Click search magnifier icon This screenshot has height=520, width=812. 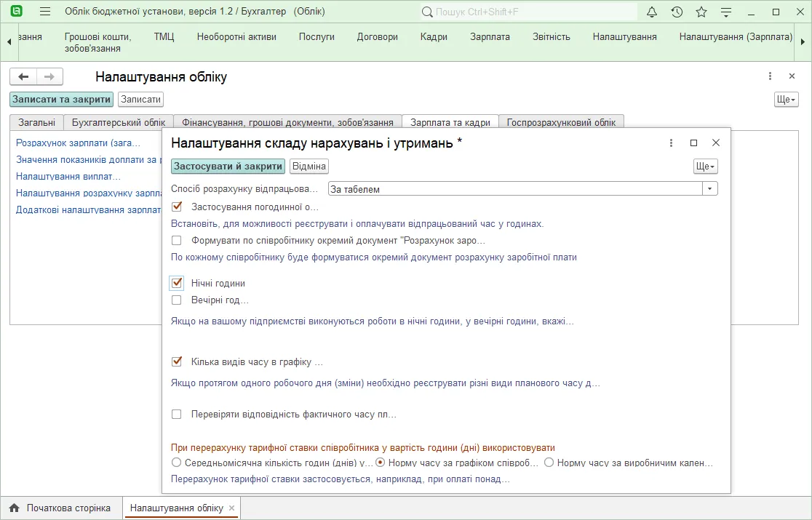coord(426,12)
